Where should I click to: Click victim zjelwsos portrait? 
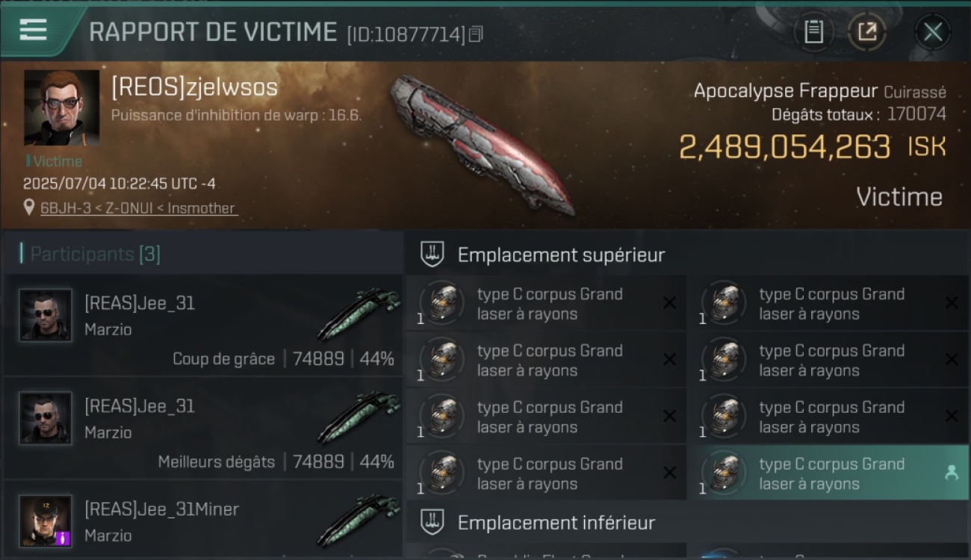point(61,108)
